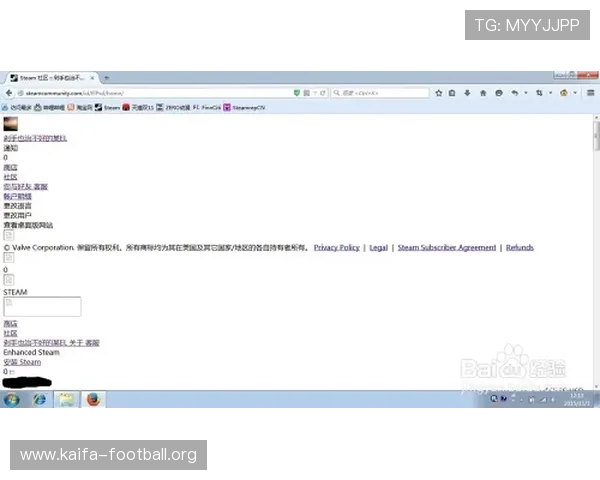The width and height of the screenshot is (600, 480).
Task: Click the orange round extension icon
Action: pos(564,93)
